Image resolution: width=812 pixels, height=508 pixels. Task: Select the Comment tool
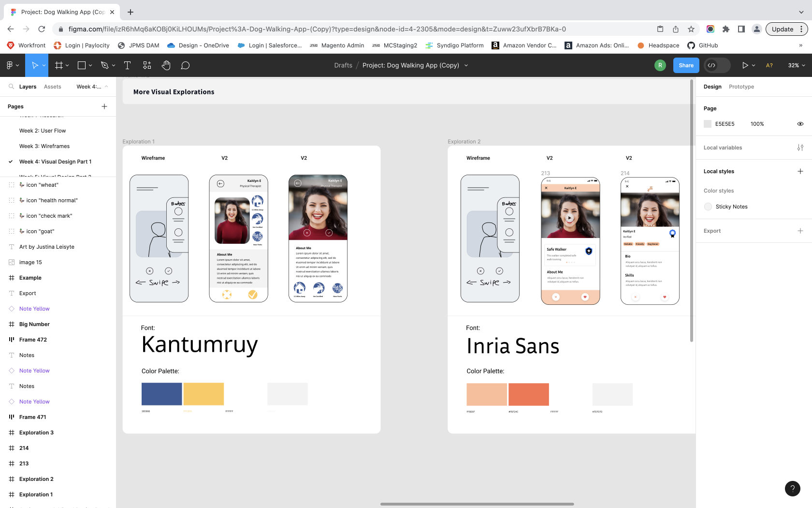point(185,65)
